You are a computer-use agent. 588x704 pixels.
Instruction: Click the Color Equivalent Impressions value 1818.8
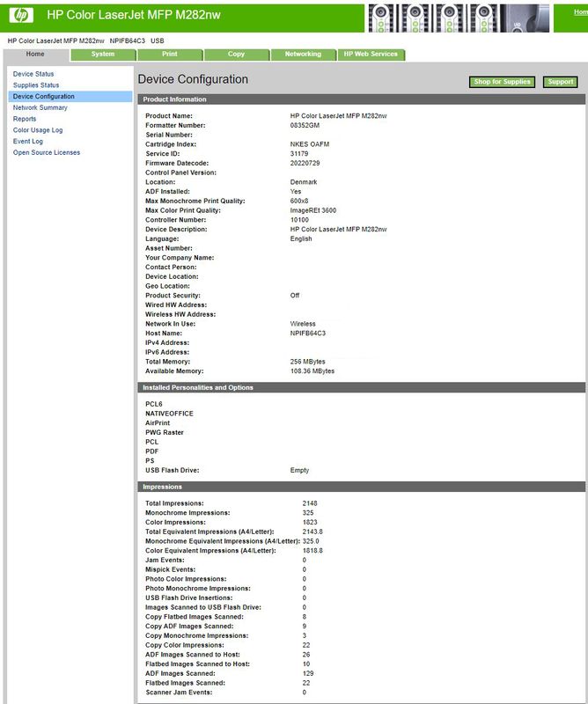tap(312, 551)
